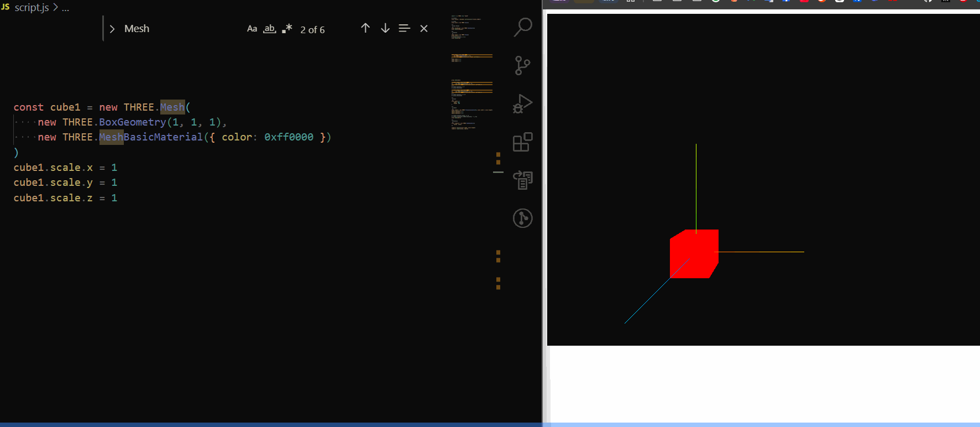Toggle Find in Selection icon
The height and width of the screenshot is (427, 980).
pos(405,28)
